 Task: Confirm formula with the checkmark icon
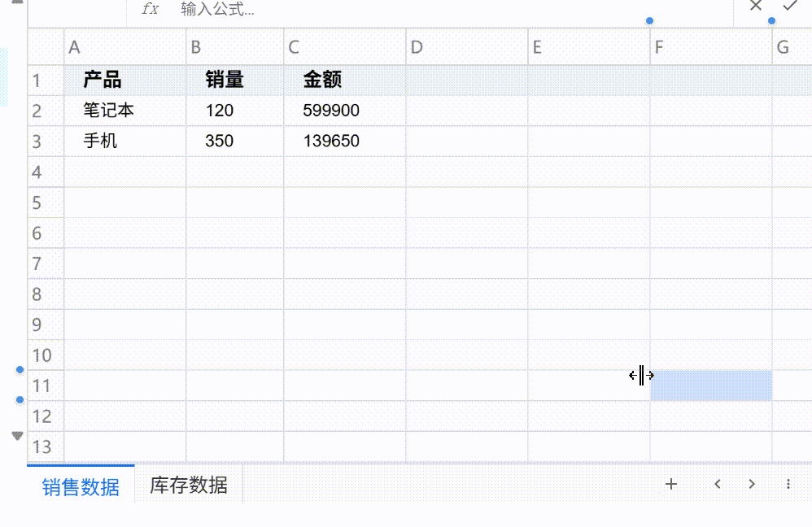point(790,6)
